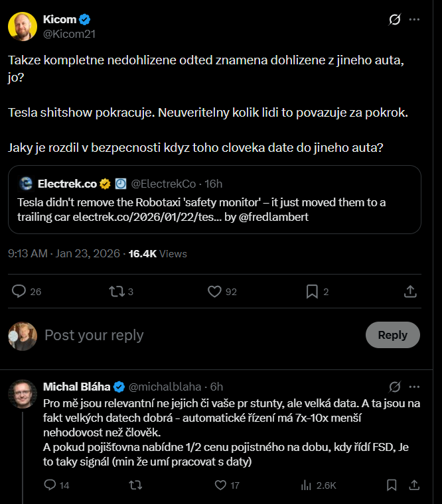Repost Michal Bláha's reply
442x504 pixels.
tap(135, 485)
